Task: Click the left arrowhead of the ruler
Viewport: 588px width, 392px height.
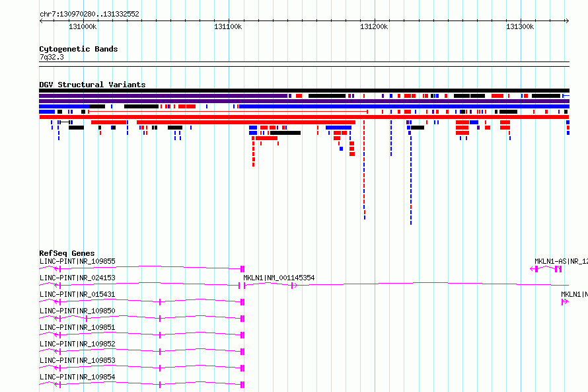Action: pyautogui.click(x=41, y=21)
